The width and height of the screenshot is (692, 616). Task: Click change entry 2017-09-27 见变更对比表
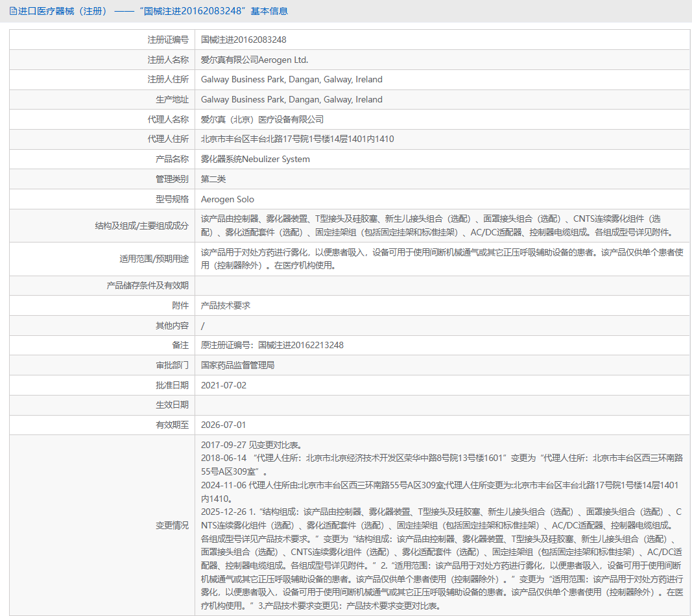coord(252,445)
